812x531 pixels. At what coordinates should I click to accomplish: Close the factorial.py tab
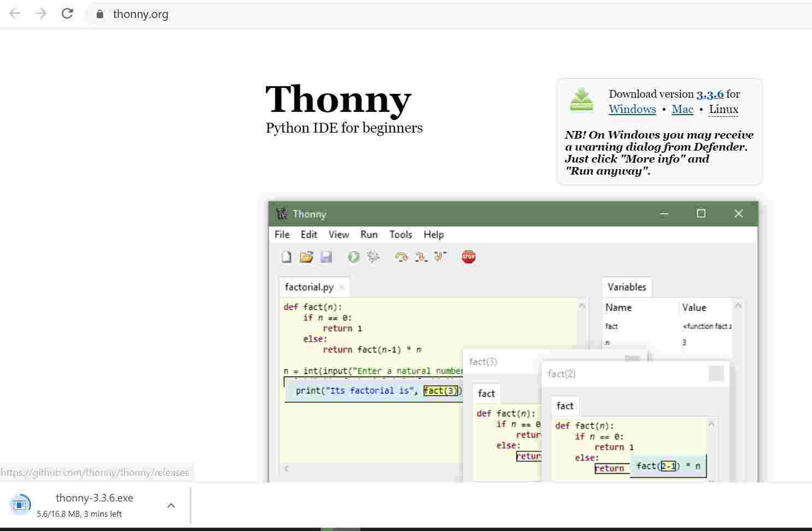[342, 287]
